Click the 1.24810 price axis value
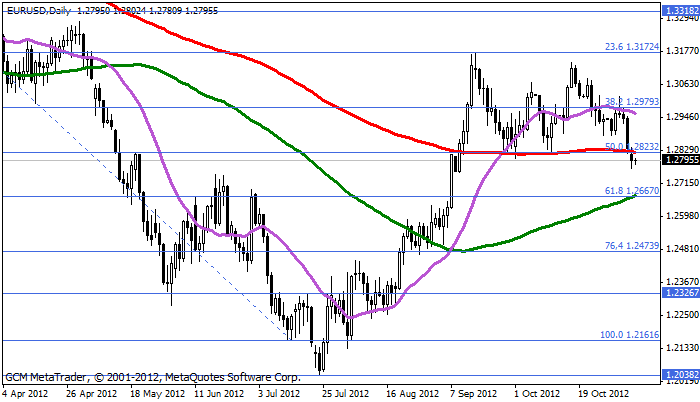This screenshot has width=700, height=402. tap(682, 248)
